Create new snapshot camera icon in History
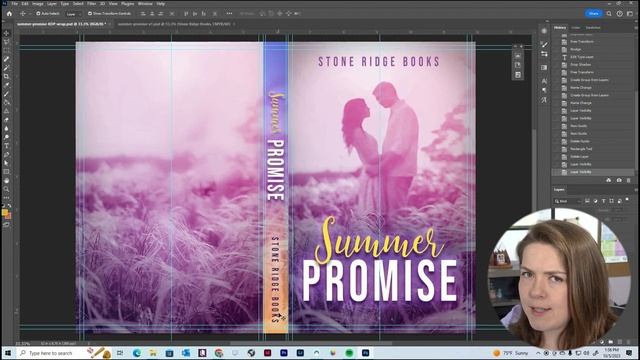The image size is (640, 360). click(619, 180)
